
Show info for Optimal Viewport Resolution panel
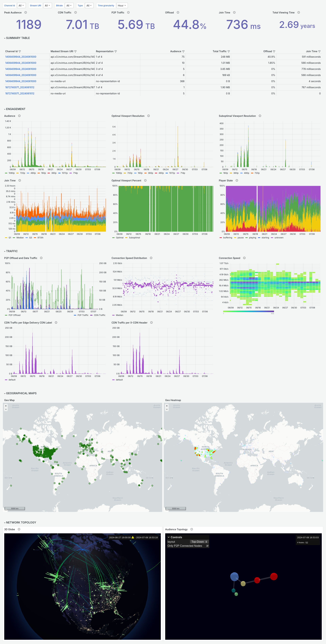tap(149, 116)
